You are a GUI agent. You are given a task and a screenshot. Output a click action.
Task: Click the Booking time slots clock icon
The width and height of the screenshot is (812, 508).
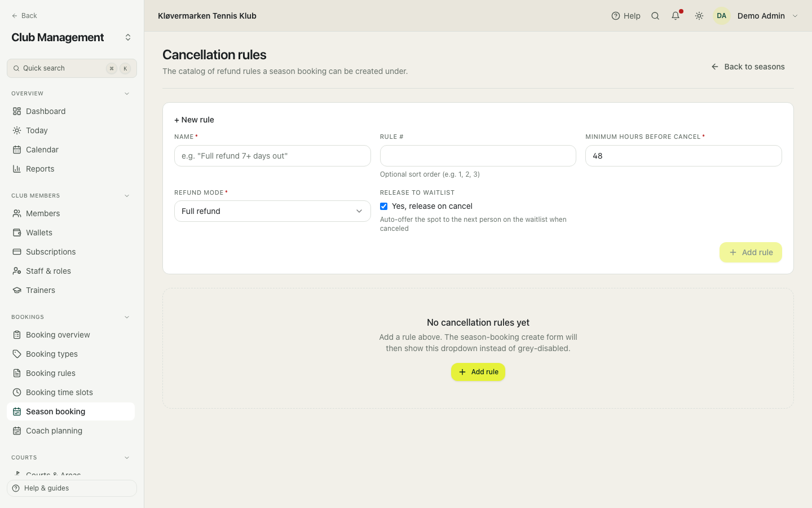(x=17, y=392)
